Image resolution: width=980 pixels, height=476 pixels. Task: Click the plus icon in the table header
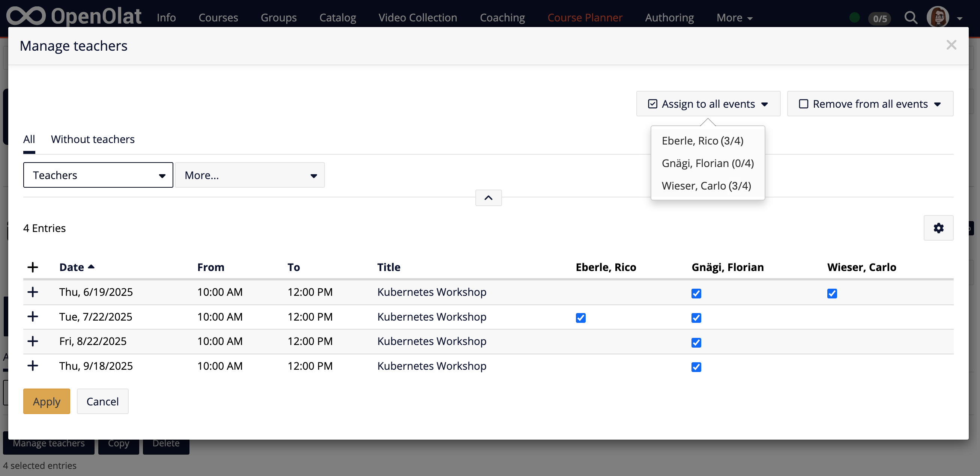tap(33, 267)
